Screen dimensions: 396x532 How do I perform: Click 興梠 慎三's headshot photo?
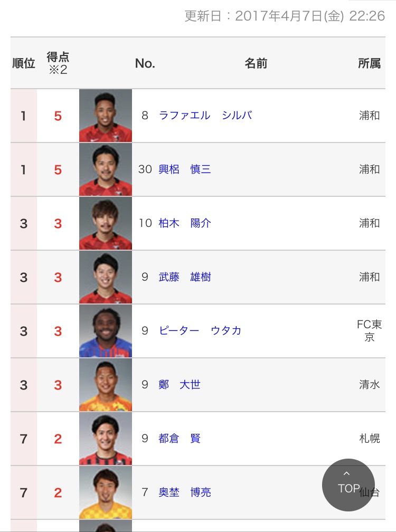pyautogui.click(x=106, y=169)
